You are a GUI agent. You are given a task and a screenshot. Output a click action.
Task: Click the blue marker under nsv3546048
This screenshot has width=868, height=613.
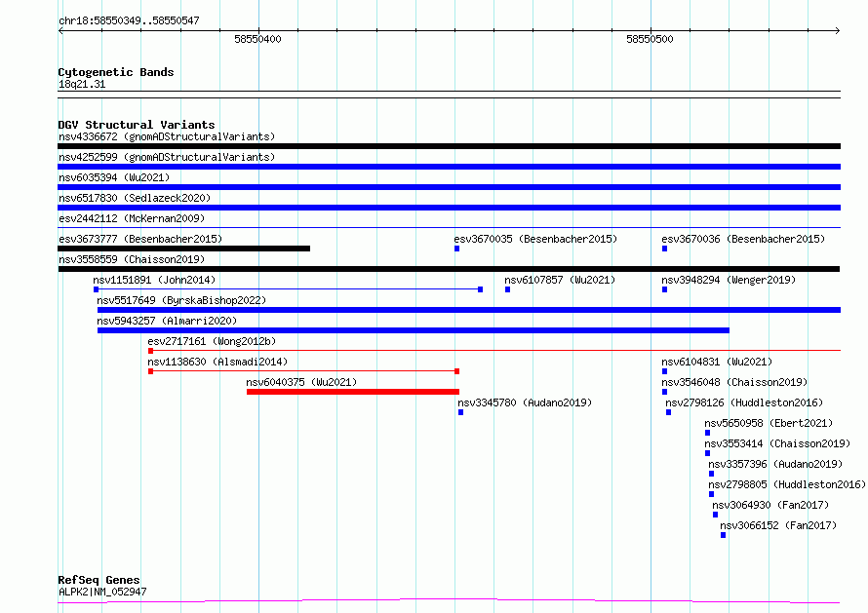click(x=664, y=392)
